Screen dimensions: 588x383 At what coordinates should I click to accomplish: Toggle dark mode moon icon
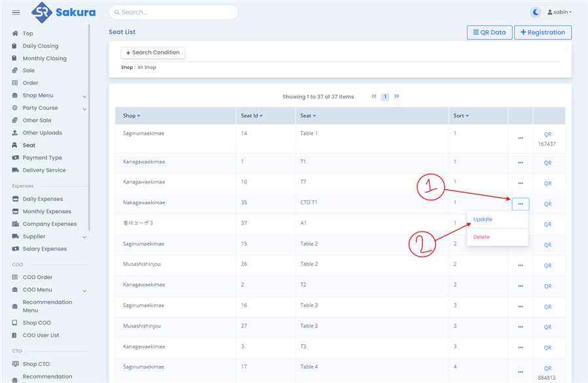[x=536, y=12]
